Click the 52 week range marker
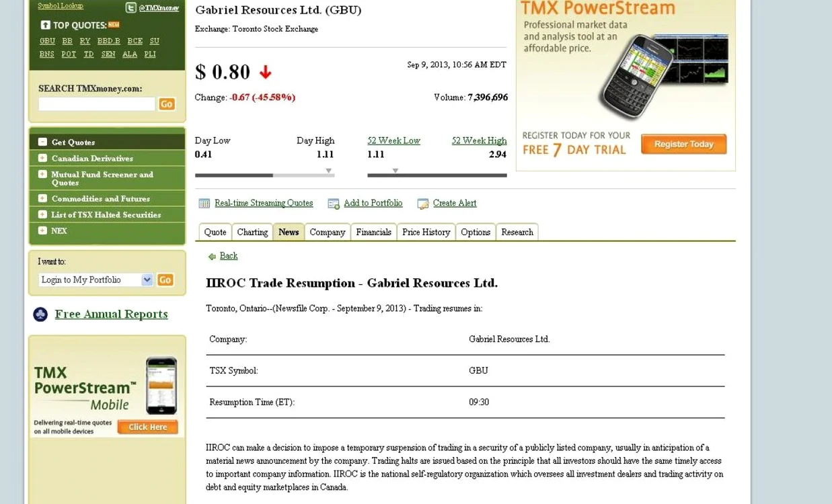 (x=395, y=171)
